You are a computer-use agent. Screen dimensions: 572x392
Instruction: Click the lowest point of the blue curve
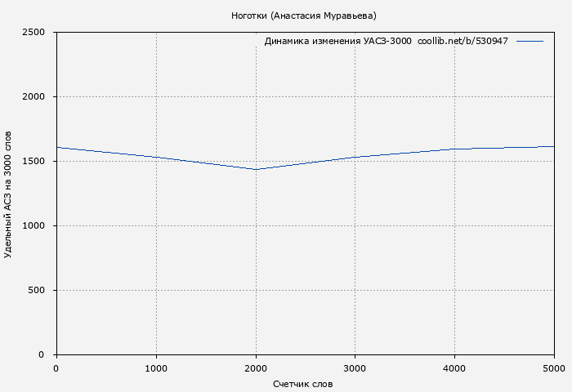pos(256,169)
